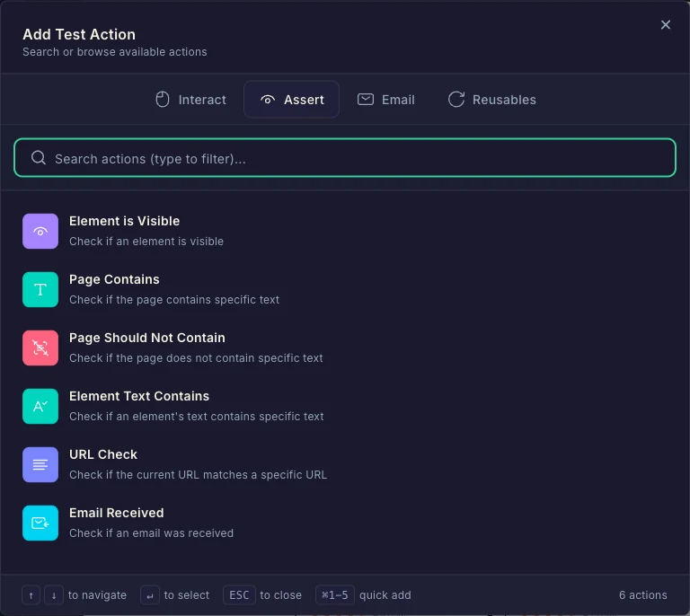Click the ⌘1-5 quick add key hint
Screen dimensions: 690x616
[x=335, y=595]
